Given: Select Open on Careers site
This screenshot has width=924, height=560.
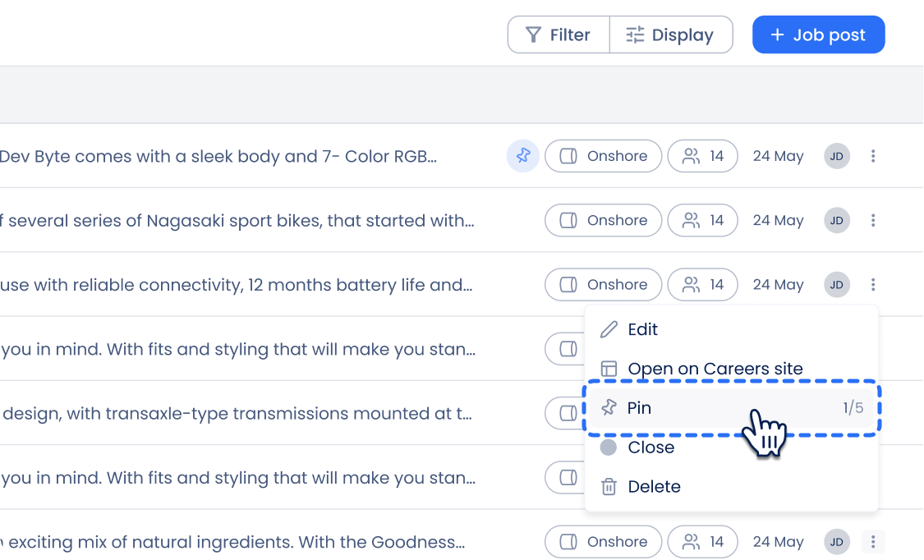Looking at the screenshot, I should (x=731, y=369).
